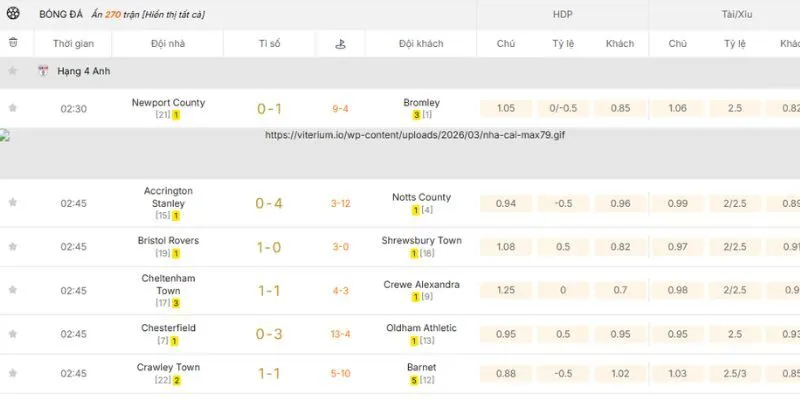Favorite the Newport County vs Bromley match

click(13, 108)
